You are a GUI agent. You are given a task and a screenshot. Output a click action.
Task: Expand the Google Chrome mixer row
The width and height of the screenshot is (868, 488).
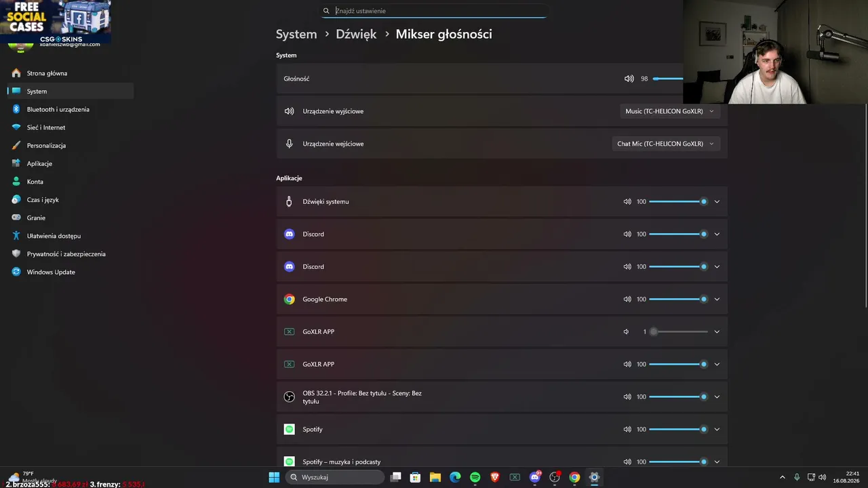[x=717, y=299]
